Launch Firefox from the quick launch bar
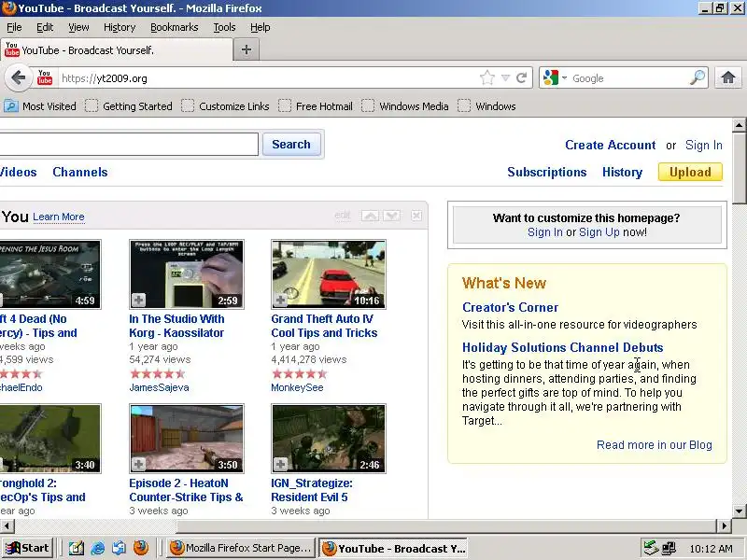 coord(141,548)
